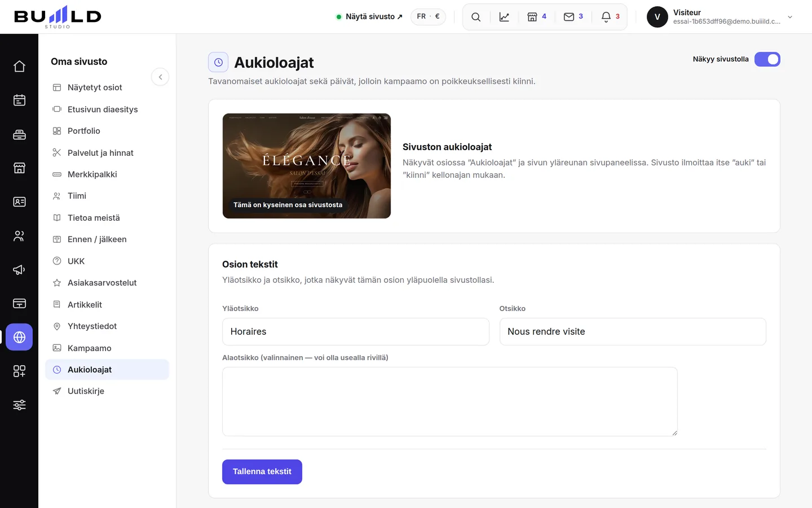Image resolution: width=812 pixels, height=508 pixels.
Task: Open the calendar icon in left rail
Action: (x=19, y=100)
